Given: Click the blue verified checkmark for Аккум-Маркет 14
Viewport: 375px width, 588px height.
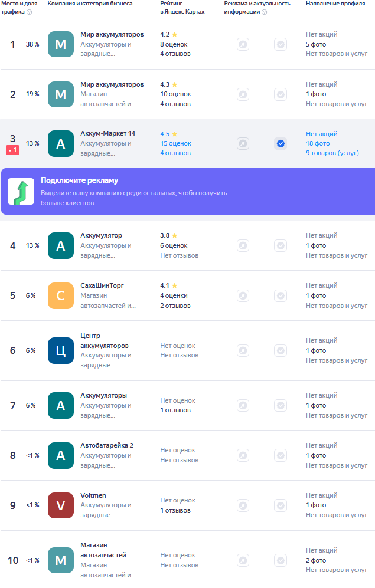Looking at the screenshot, I should [281, 144].
